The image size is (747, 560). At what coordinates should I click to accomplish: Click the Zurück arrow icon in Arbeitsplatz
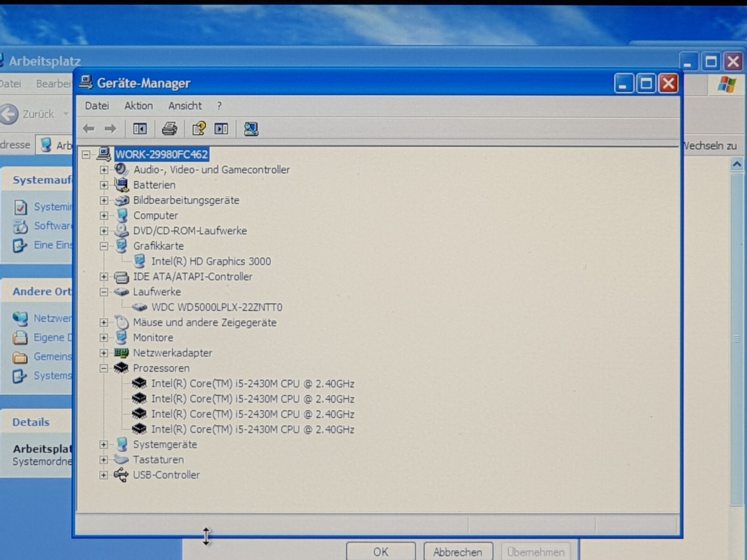(x=8, y=114)
